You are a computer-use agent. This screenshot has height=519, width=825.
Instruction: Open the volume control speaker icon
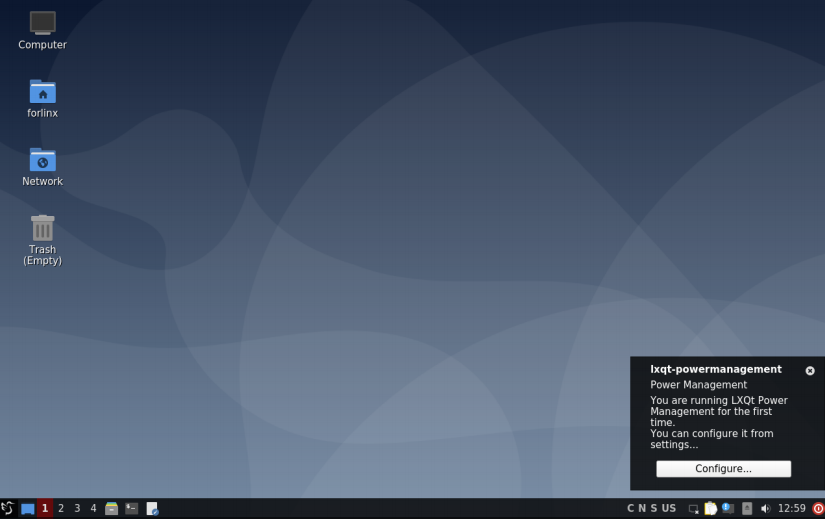point(766,508)
